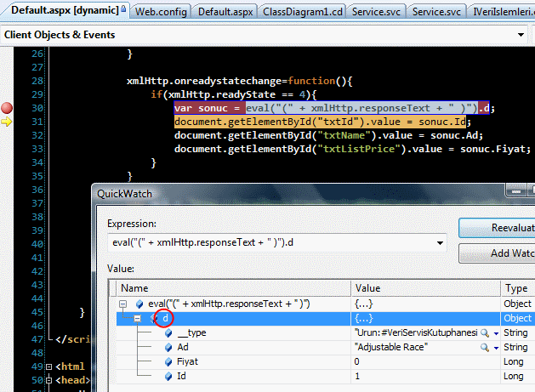Click the red breakpoint marker on line 30

9,108
